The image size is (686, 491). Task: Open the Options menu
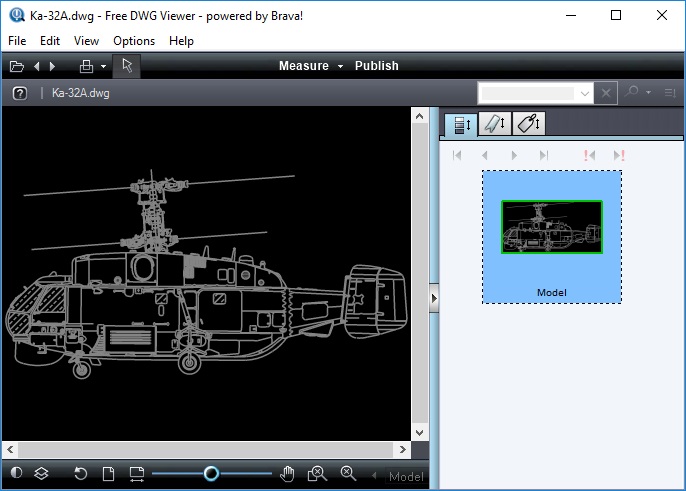tap(134, 41)
